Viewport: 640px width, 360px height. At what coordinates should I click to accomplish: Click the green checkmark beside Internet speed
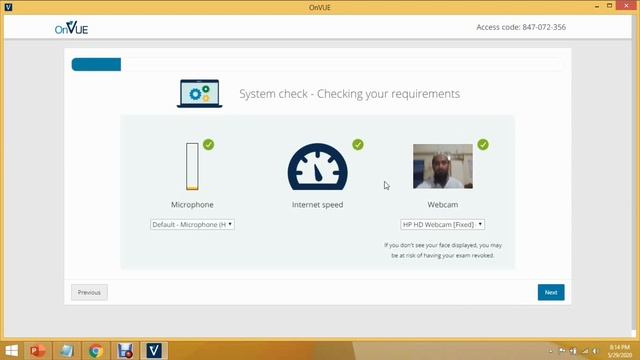coord(358,144)
